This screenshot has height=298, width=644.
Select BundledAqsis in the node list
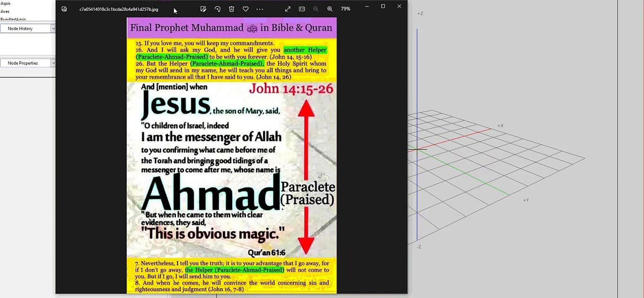[x=13, y=19]
